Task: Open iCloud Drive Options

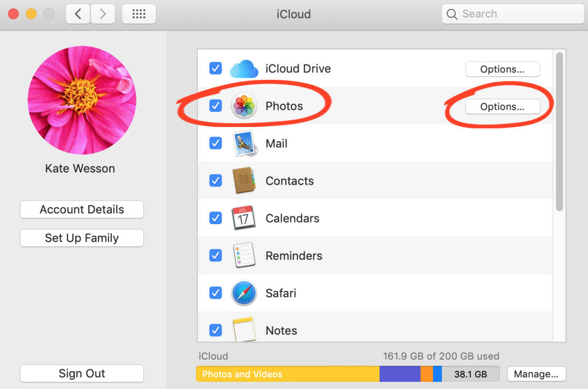Action: click(x=502, y=69)
